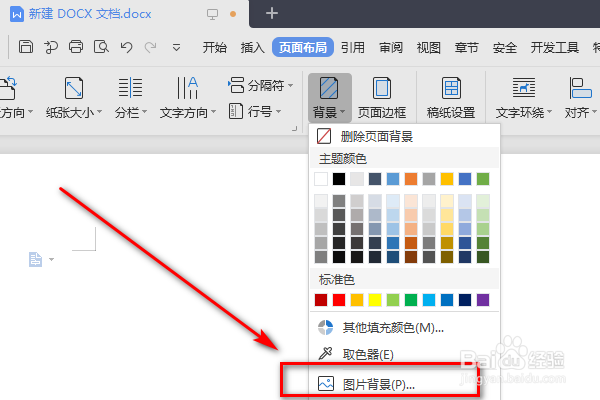Switch to the 审阅 tab
Viewport: 600px width, 400px height.
(391, 47)
